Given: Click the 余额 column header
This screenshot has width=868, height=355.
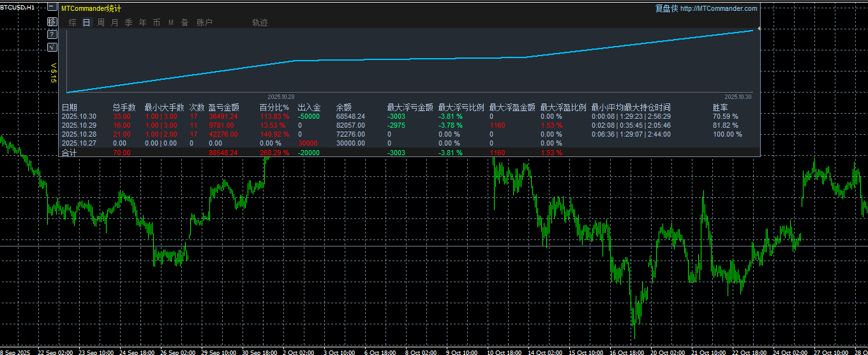Looking at the screenshot, I should point(344,107).
